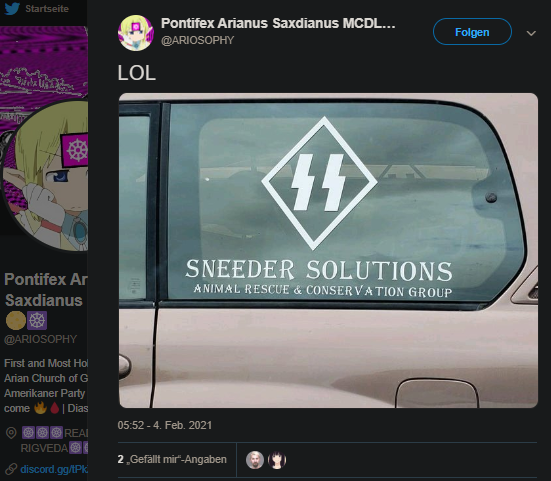The height and width of the screenshot is (481, 551).
Task: Click the Pontifex Arianus Saxdianus display name
Action: pos(278,24)
